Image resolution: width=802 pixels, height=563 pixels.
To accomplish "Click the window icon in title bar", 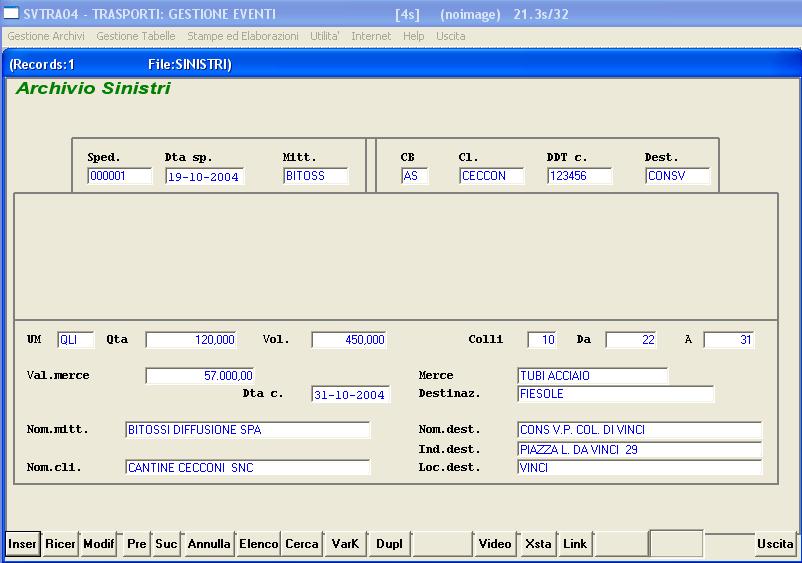I will coord(11,13).
